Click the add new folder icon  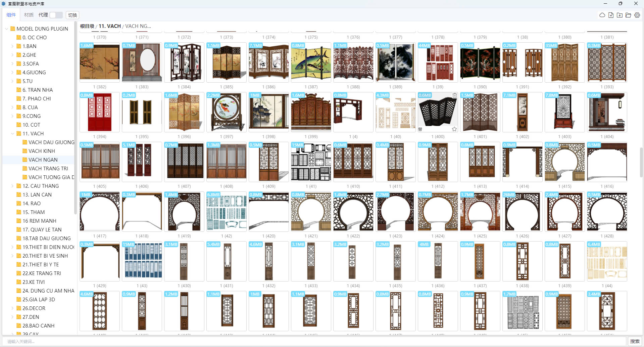[620, 15]
